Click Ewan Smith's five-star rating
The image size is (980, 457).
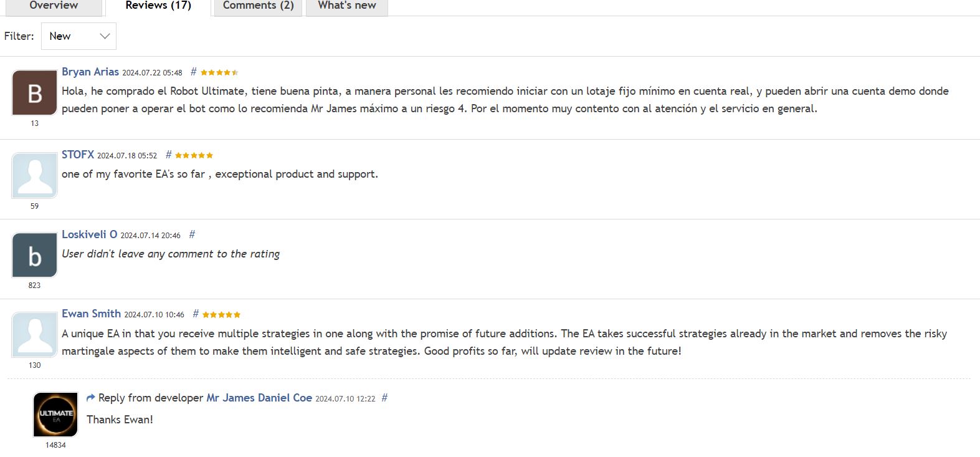[220, 314]
